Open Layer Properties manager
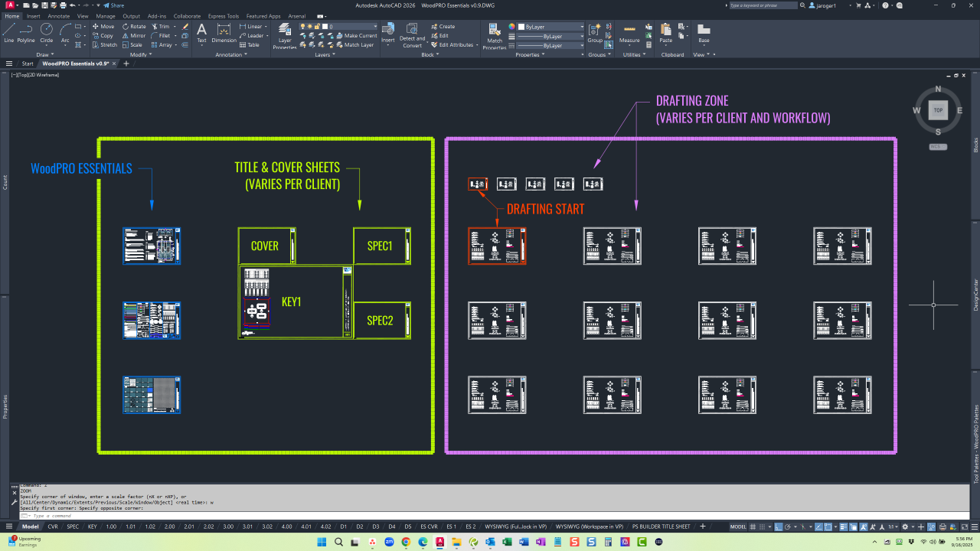The image size is (980, 551). pyautogui.click(x=285, y=36)
